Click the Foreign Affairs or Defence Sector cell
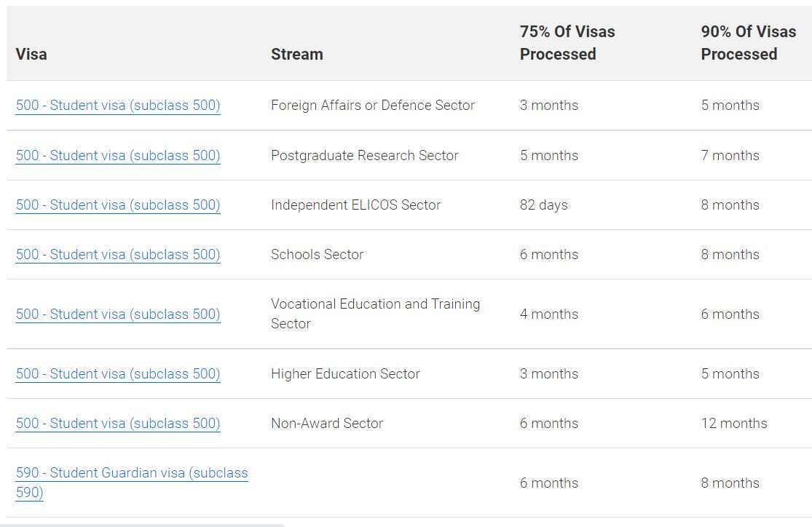Viewport: 812px width, 527px height. pyautogui.click(x=372, y=105)
